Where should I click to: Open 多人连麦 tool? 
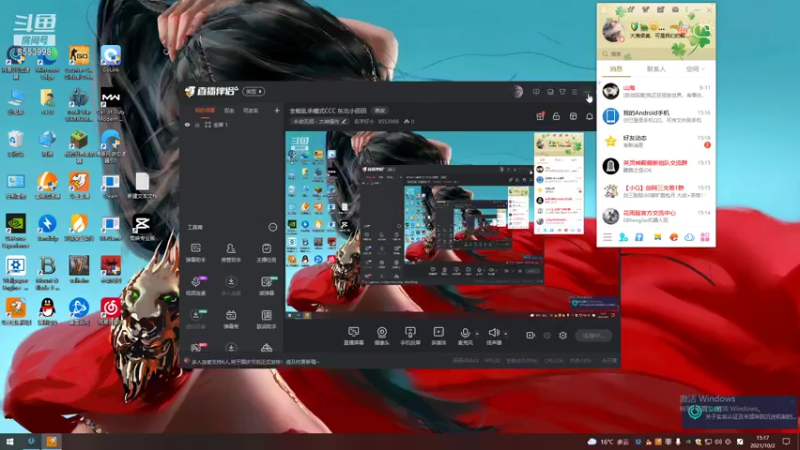(x=231, y=286)
